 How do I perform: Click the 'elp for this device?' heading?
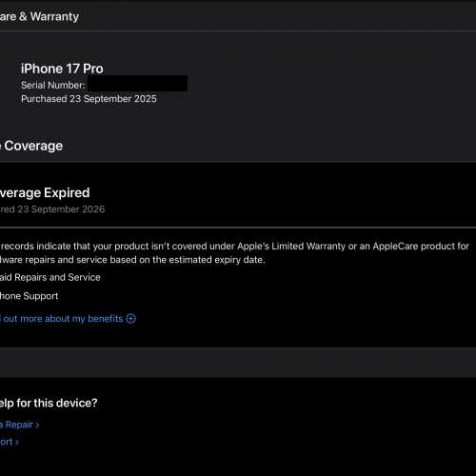tap(49, 403)
